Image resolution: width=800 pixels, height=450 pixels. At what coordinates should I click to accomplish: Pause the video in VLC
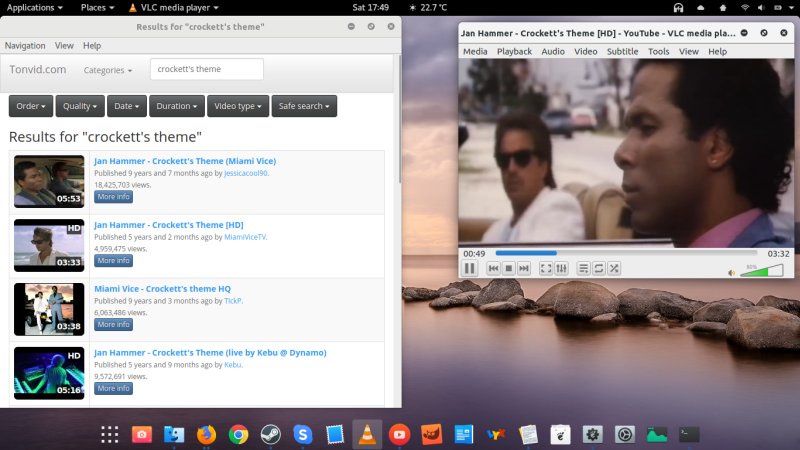pos(469,269)
